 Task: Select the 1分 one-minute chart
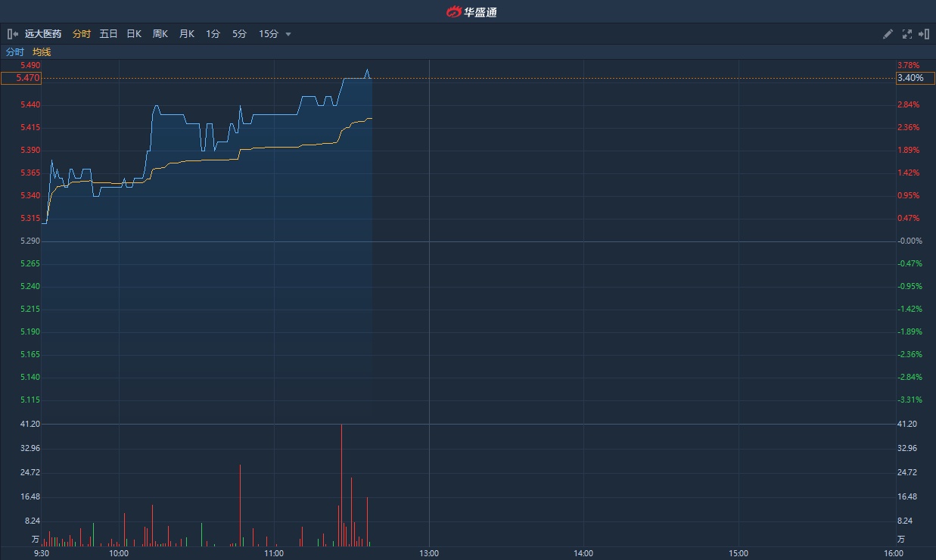[x=213, y=34]
